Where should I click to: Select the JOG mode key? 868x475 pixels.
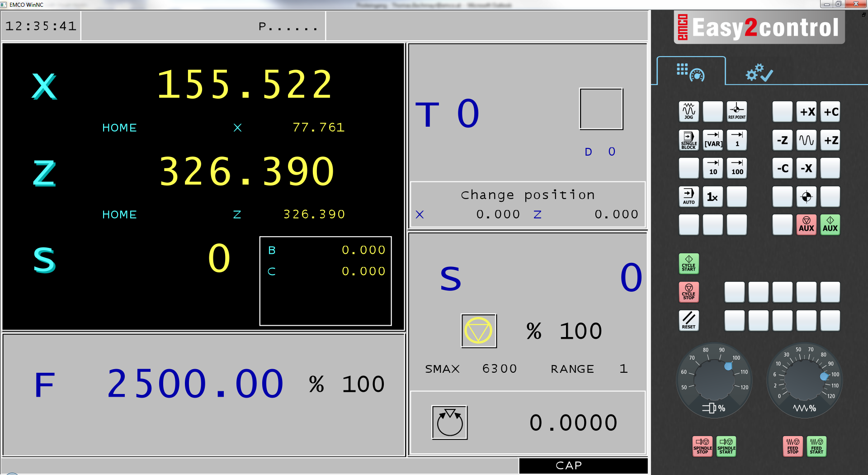[689, 111]
